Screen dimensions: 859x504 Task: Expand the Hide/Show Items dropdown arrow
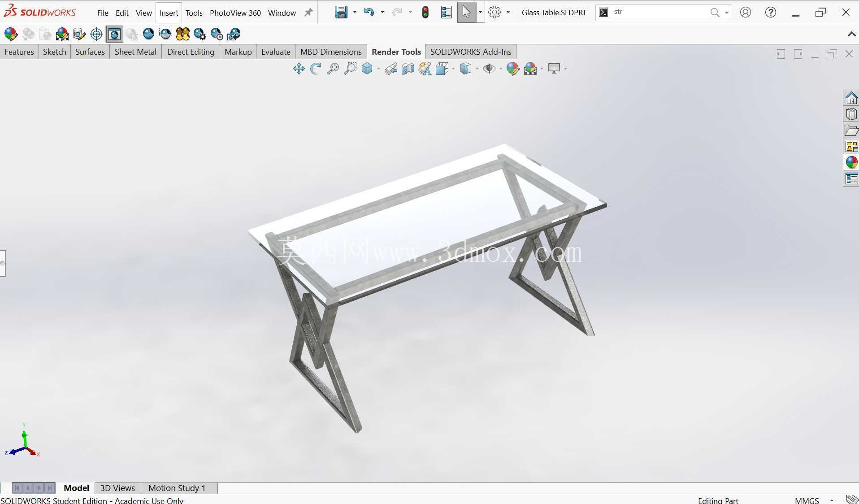(x=501, y=69)
